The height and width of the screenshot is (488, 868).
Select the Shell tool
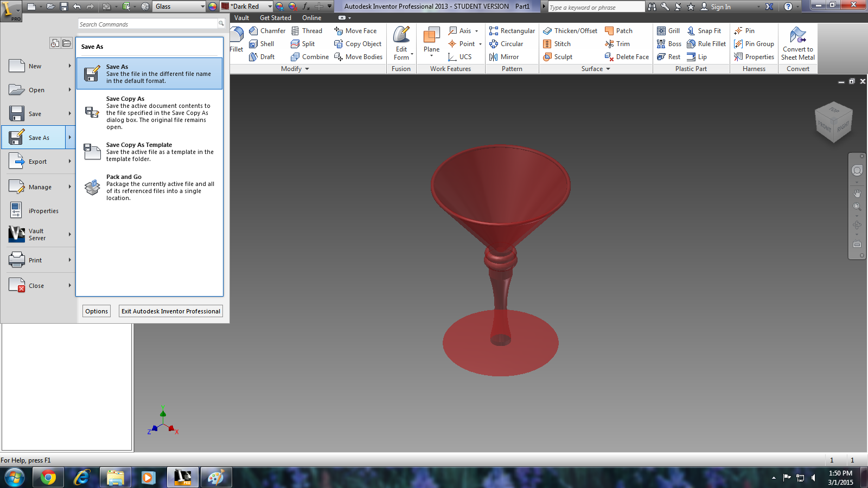click(261, 44)
